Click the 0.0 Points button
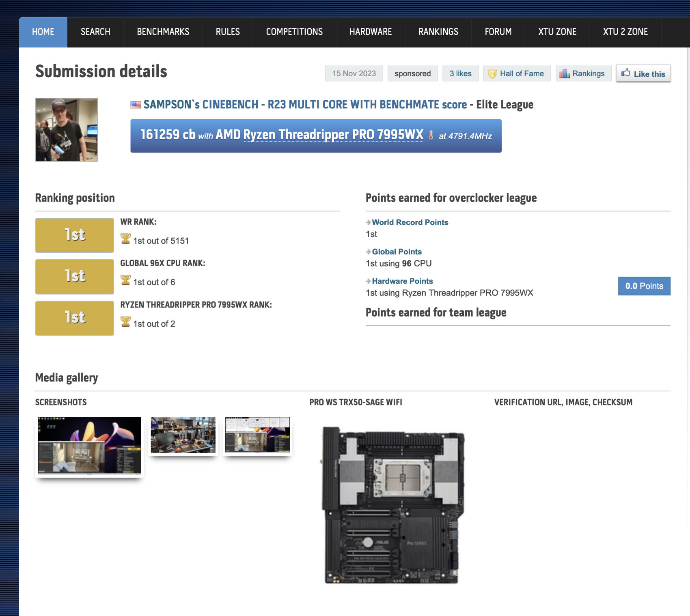The height and width of the screenshot is (616, 690). pos(644,286)
